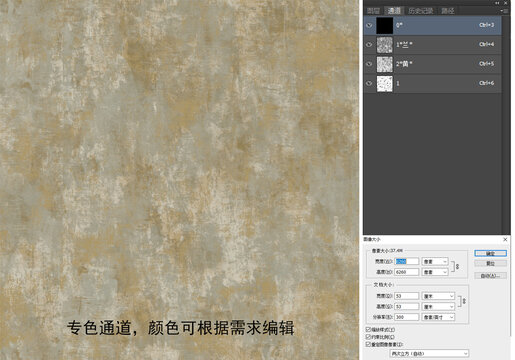Select the Ctrl+5 channel thumbnail
The height and width of the screenshot is (360, 515).
click(385, 64)
